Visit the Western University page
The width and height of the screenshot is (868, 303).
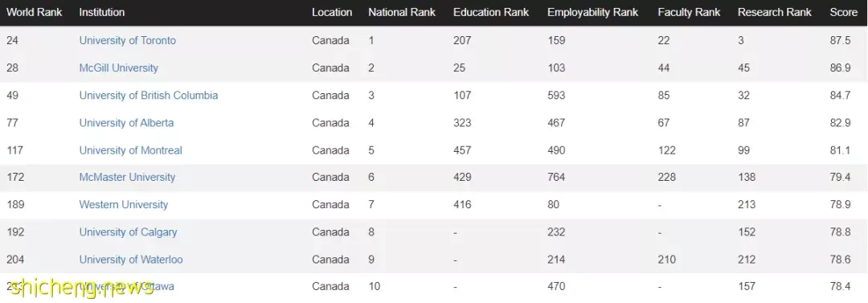[x=124, y=204]
